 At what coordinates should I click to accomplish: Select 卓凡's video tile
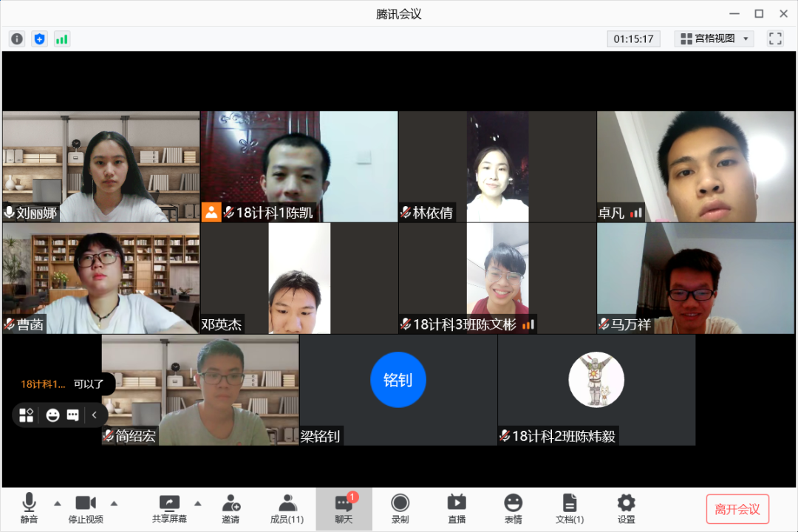point(695,166)
